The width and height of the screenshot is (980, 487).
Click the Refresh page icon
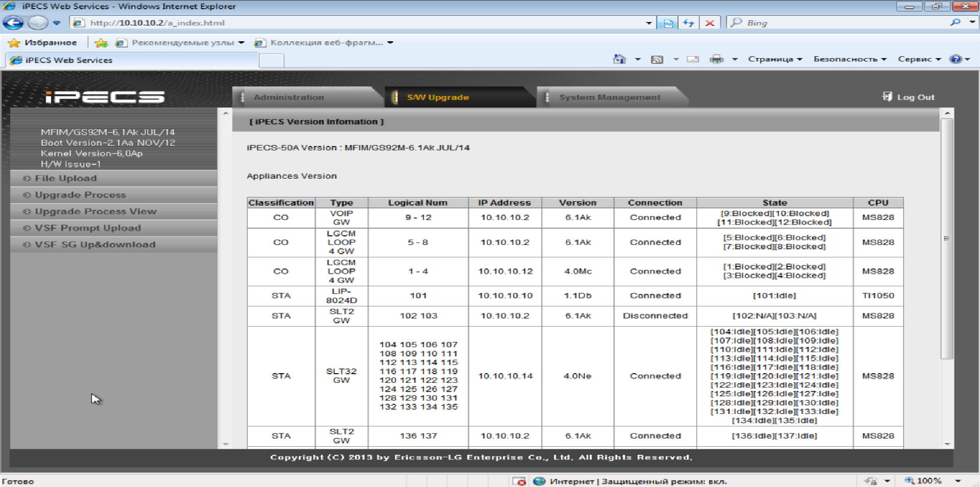[x=688, y=23]
